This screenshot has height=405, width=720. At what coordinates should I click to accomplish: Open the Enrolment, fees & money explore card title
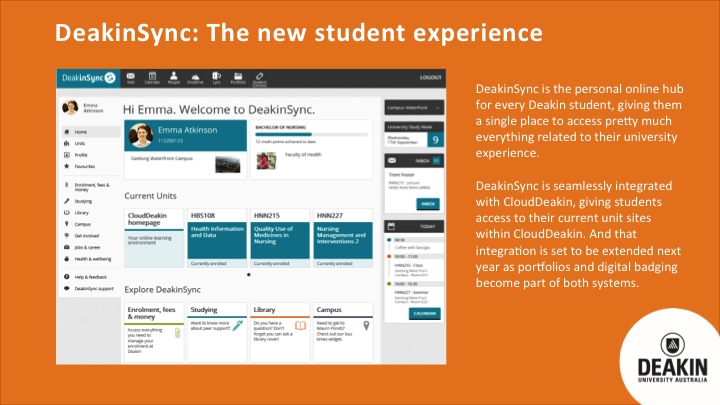(152, 313)
